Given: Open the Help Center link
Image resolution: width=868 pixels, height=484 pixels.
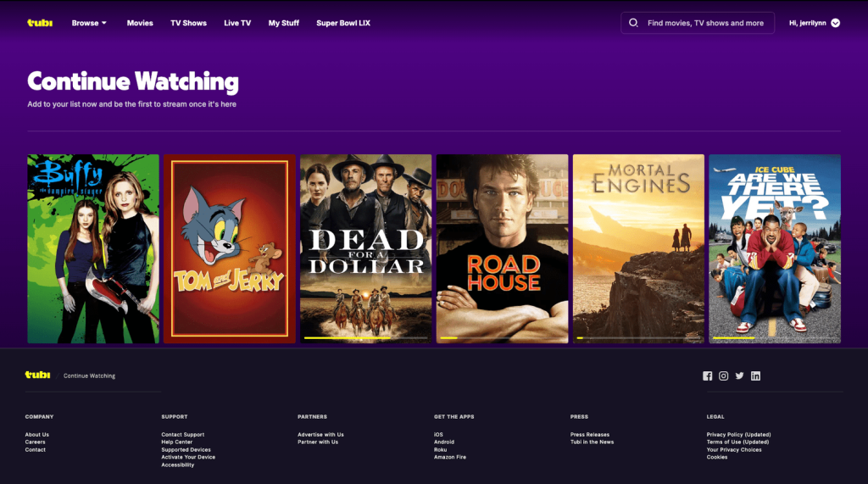Looking at the screenshot, I should (176, 442).
